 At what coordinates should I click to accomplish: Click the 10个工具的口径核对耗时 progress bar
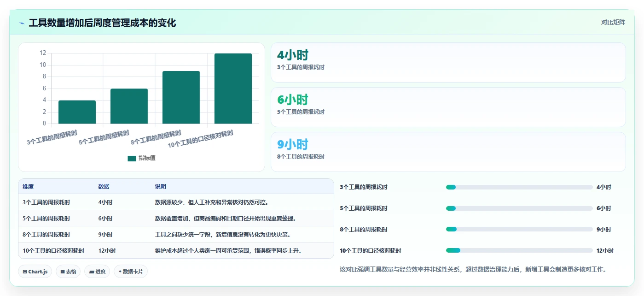click(519, 250)
